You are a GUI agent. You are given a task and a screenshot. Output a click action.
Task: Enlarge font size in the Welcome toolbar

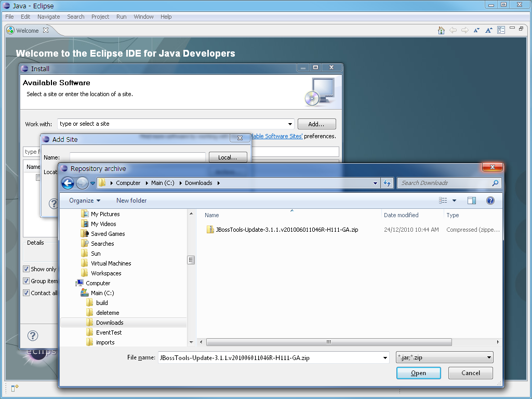pos(488,30)
